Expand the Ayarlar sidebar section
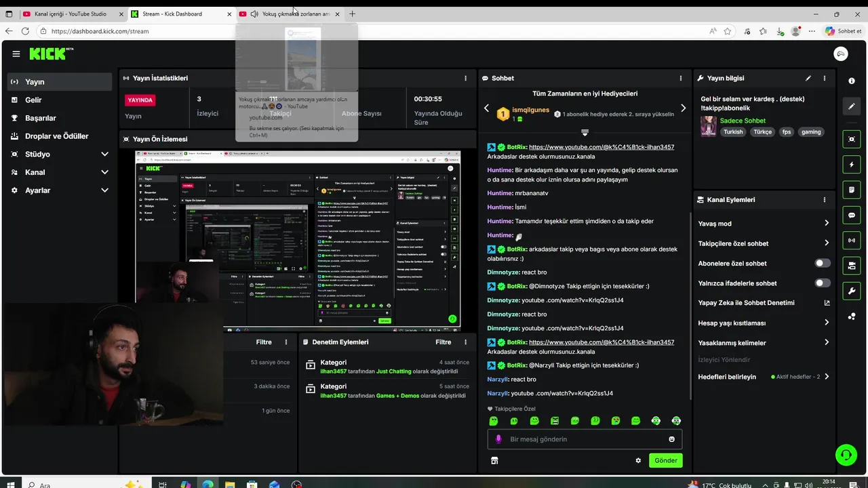868x488 pixels. (x=104, y=190)
